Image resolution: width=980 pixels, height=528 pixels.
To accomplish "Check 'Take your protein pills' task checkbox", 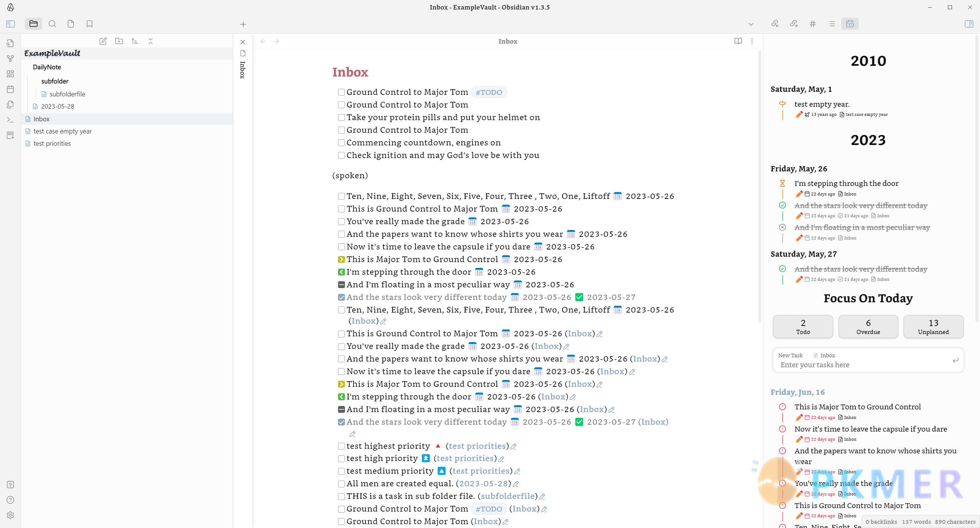I will (x=341, y=117).
